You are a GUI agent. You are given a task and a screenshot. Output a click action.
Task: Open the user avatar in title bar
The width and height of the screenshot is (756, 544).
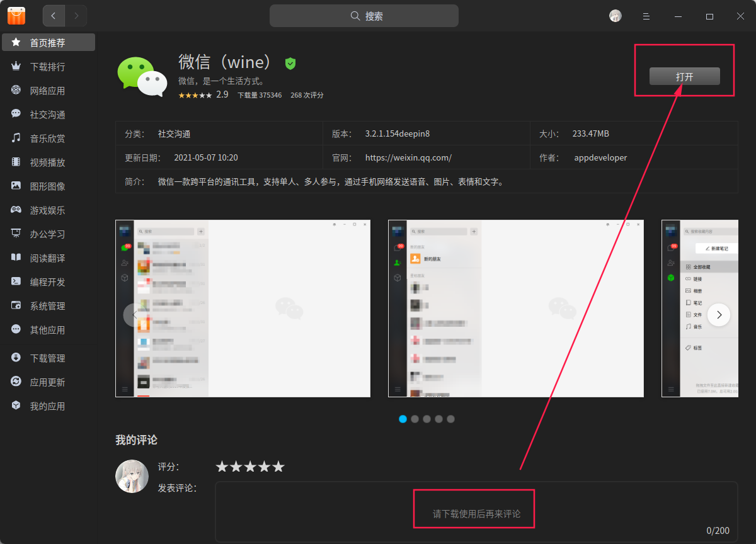616,16
